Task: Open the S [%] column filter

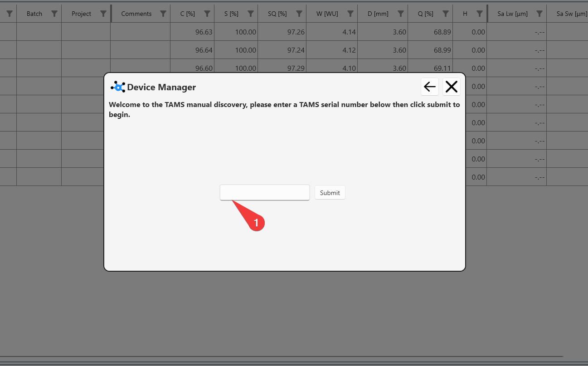Action: tap(251, 14)
